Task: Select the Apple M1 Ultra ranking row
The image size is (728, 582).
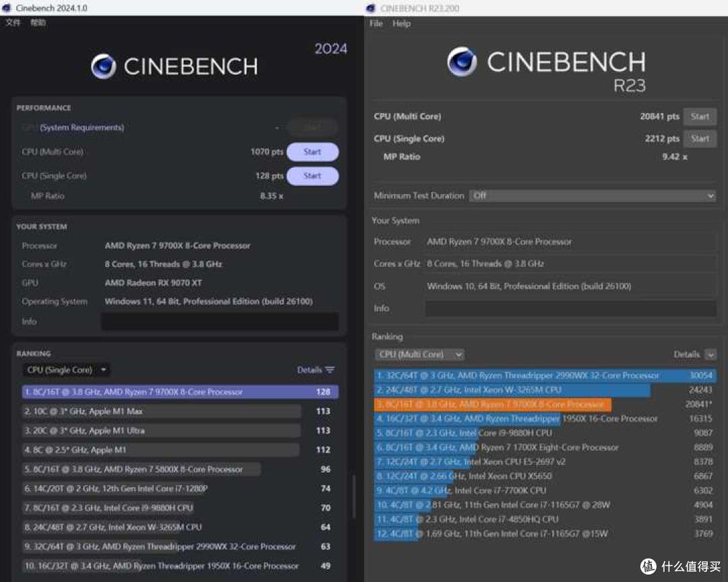Action: (x=180, y=430)
